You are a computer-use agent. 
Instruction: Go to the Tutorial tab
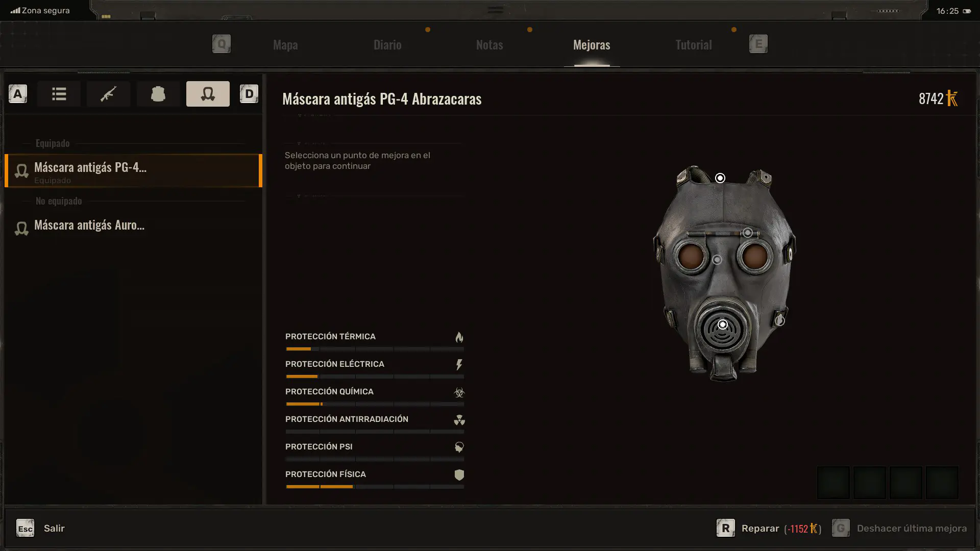[693, 45]
